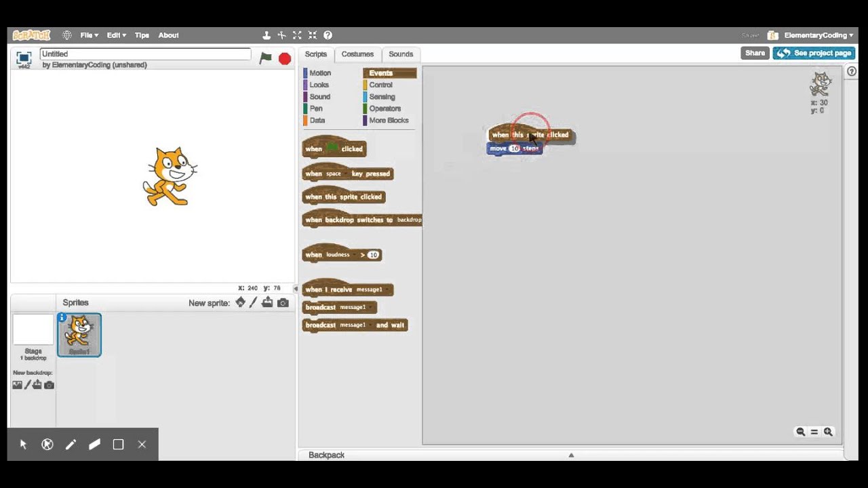Click the Scratch logo
The image size is (868, 488).
coord(31,35)
